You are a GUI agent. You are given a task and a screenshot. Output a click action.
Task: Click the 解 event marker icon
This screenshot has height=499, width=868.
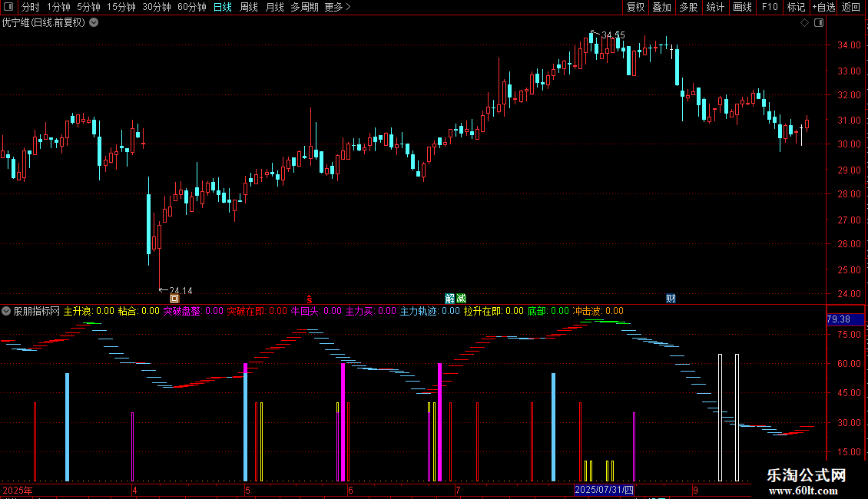pyautogui.click(x=450, y=299)
